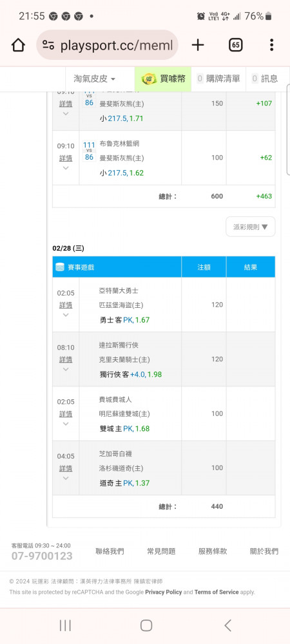290x644 pixels.
Task: Tap the bet text 獨行俠 客 +4.0, 1.98
Action: tap(131, 375)
